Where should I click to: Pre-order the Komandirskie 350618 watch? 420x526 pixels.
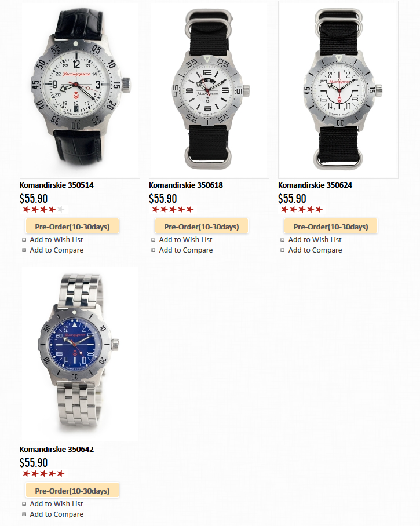coord(202,227)
